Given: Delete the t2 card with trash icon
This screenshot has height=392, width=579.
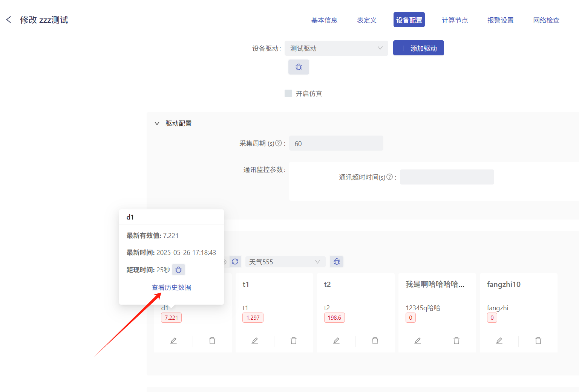Looking at the screenshot, I should pos(375,341).
